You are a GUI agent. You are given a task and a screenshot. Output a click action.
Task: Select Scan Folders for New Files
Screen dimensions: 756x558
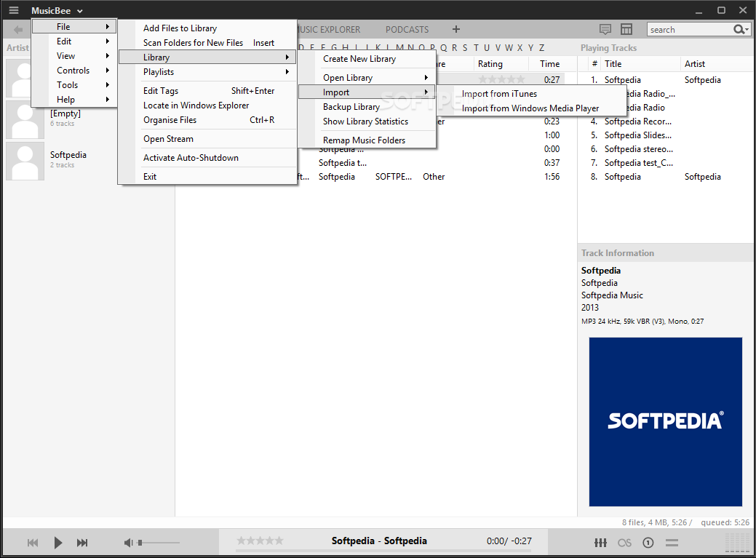[207, 42]
